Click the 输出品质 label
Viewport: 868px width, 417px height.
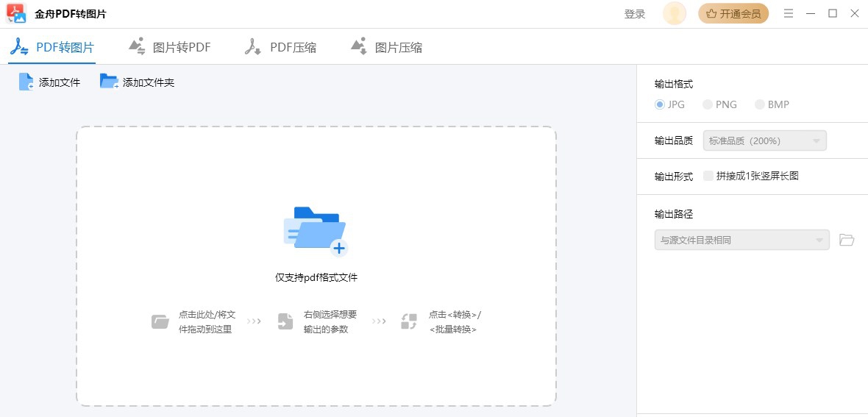coord(674,140)
